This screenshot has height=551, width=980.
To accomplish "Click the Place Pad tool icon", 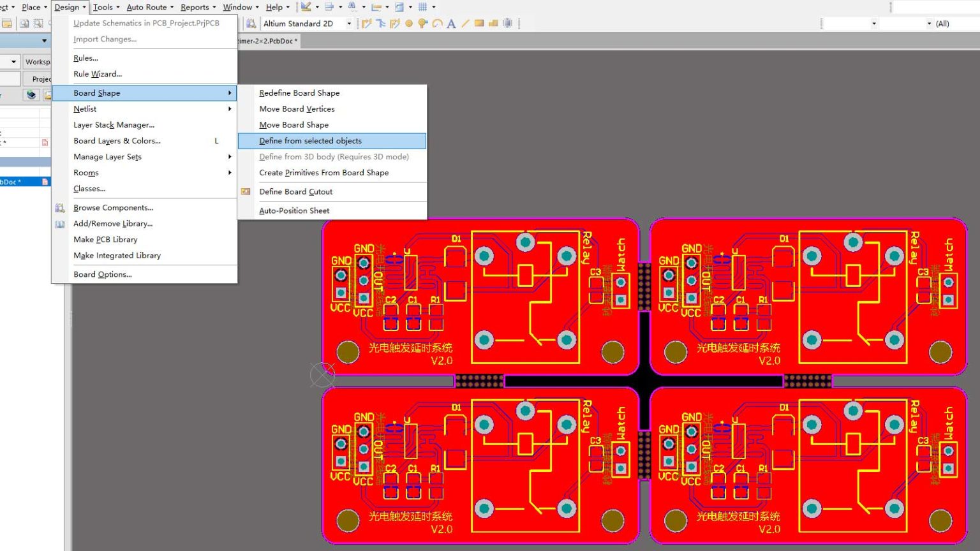I will [x=409, y=24].
